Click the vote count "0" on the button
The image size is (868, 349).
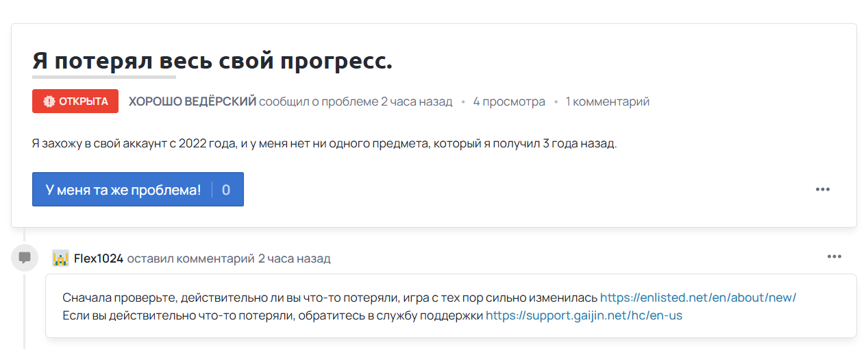pos(226,190)
